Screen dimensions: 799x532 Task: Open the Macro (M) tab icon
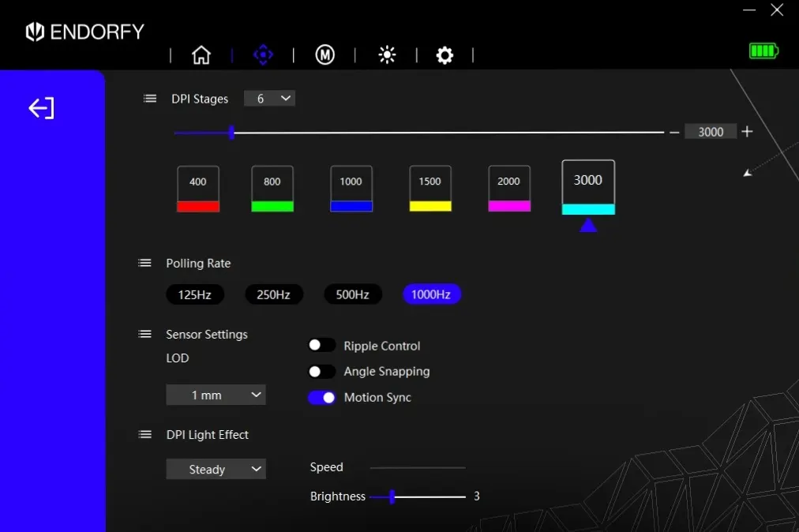[x=324, y=55]
